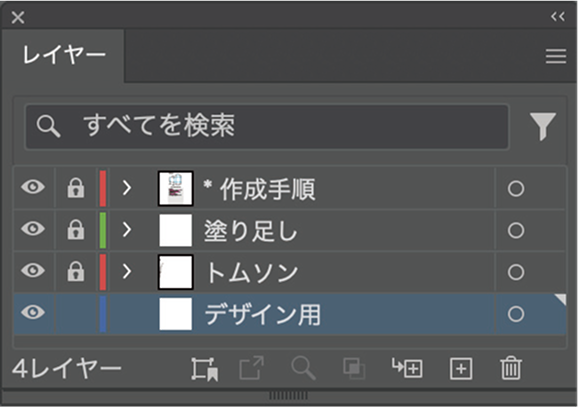The width and height of the screenshot is (578, 409).
Task: Expand the 塗り足し layer contents
Action: tap(127, 230)
